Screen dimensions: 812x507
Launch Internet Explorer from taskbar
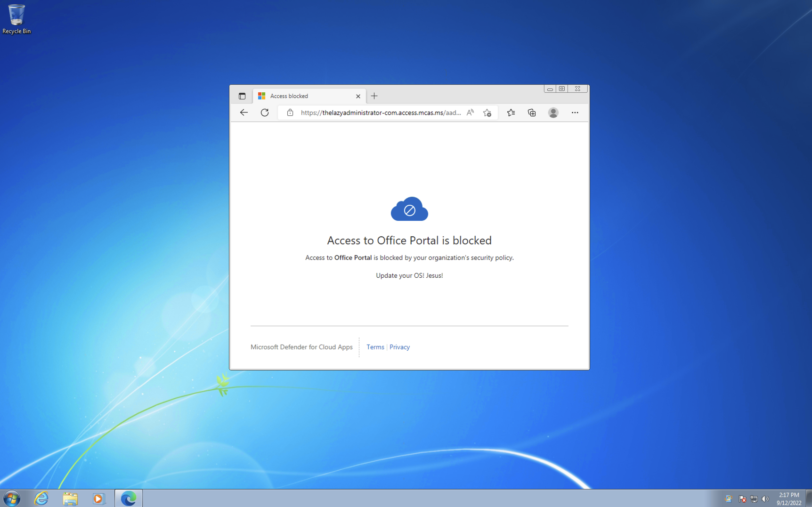[41, 498]
